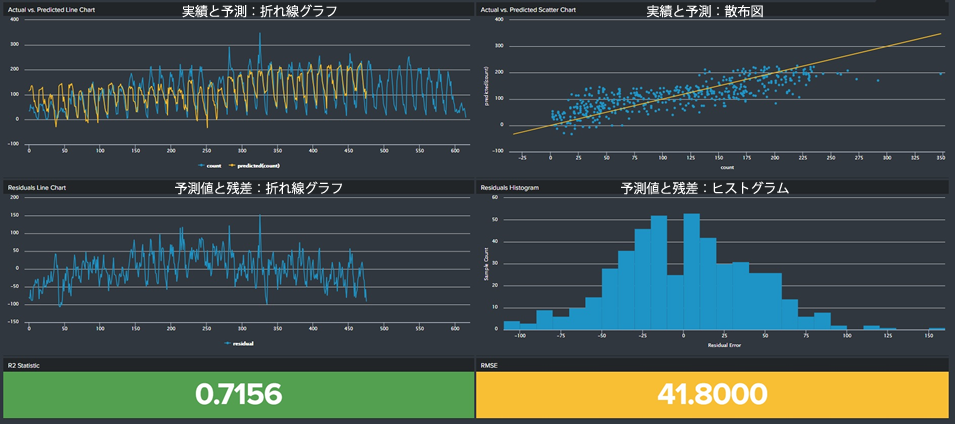Click the rightmost scatter point near 350
Screen dimensions: 955x424
941,74
